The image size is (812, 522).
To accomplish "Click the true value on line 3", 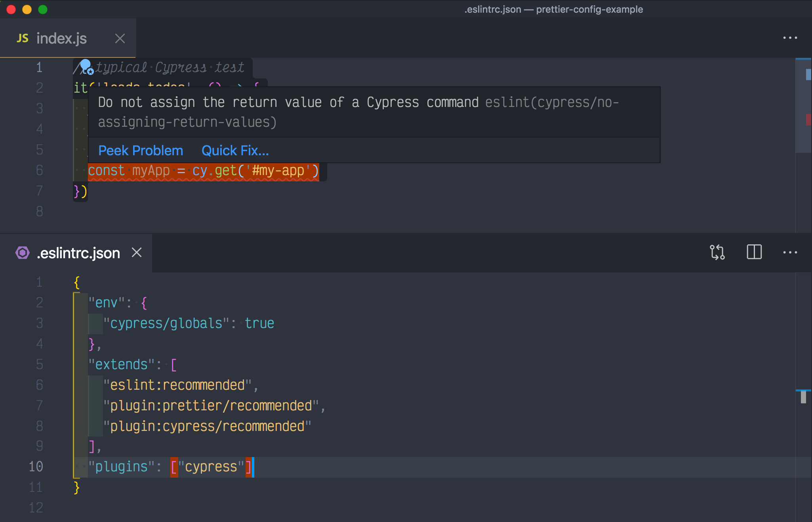I will tap(259, 324).
